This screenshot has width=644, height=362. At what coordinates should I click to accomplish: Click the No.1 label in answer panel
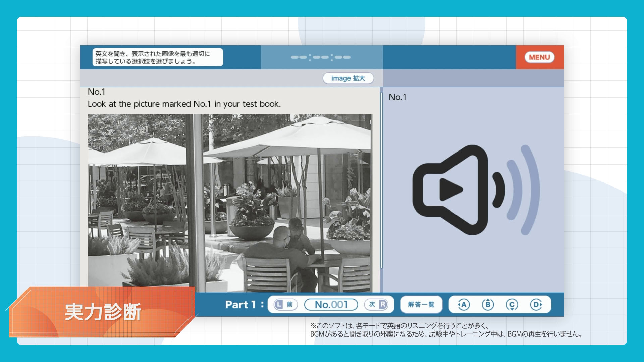(x=397, y=97)
